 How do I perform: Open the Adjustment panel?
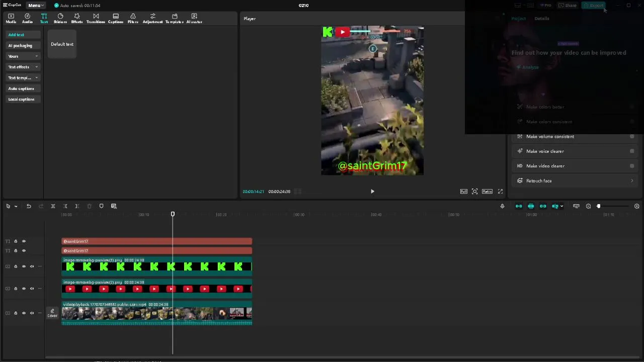click(152, 19)
